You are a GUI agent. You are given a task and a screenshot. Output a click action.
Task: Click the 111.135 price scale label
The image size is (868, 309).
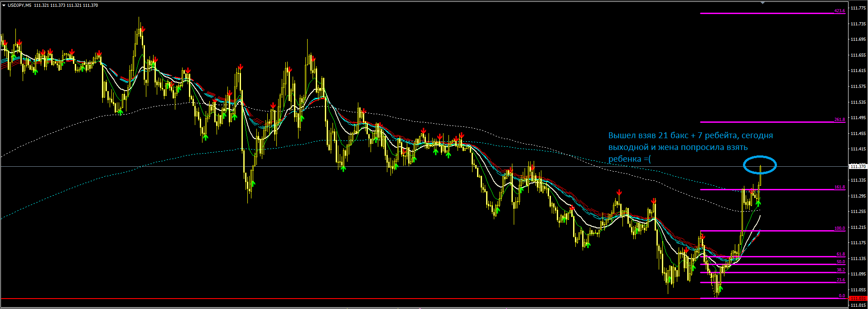(858, 259)
